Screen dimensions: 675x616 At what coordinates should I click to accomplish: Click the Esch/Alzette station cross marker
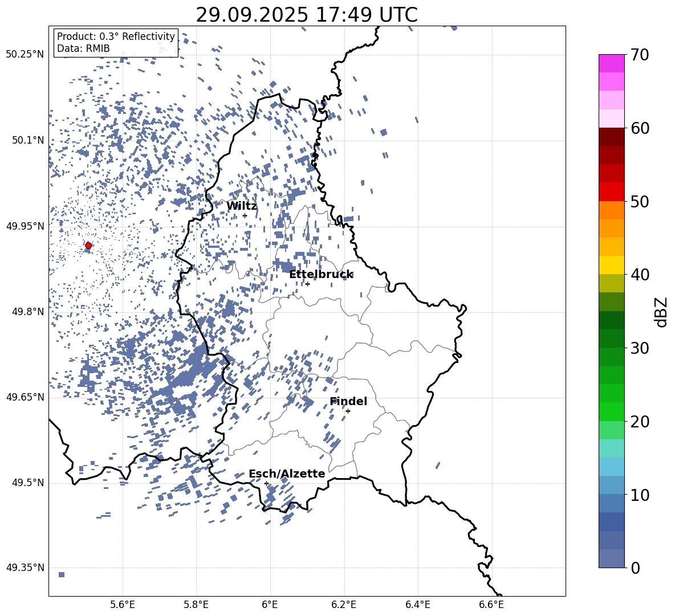click(x=266, y=483)
